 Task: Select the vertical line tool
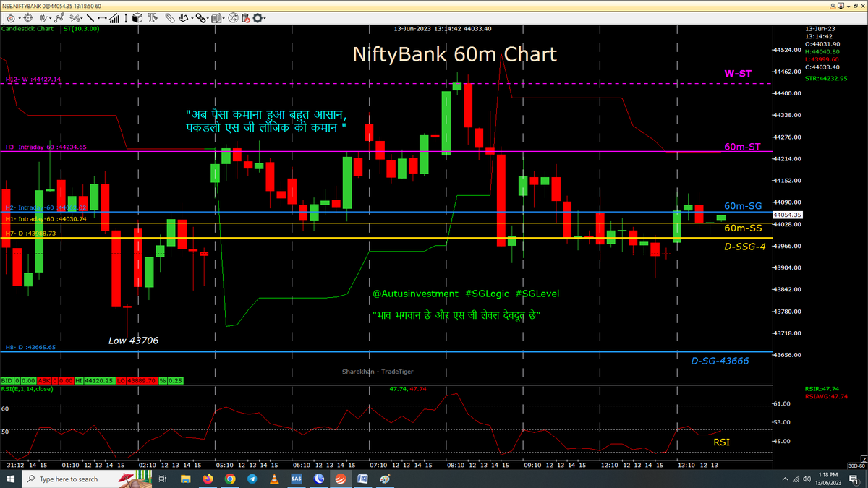click(x=126, y=17)
